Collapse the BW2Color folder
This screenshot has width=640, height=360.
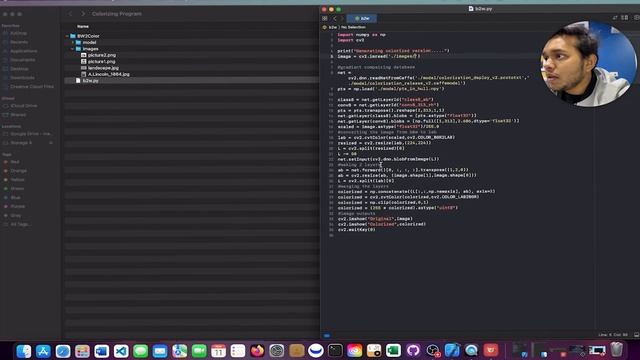point(67,36)
